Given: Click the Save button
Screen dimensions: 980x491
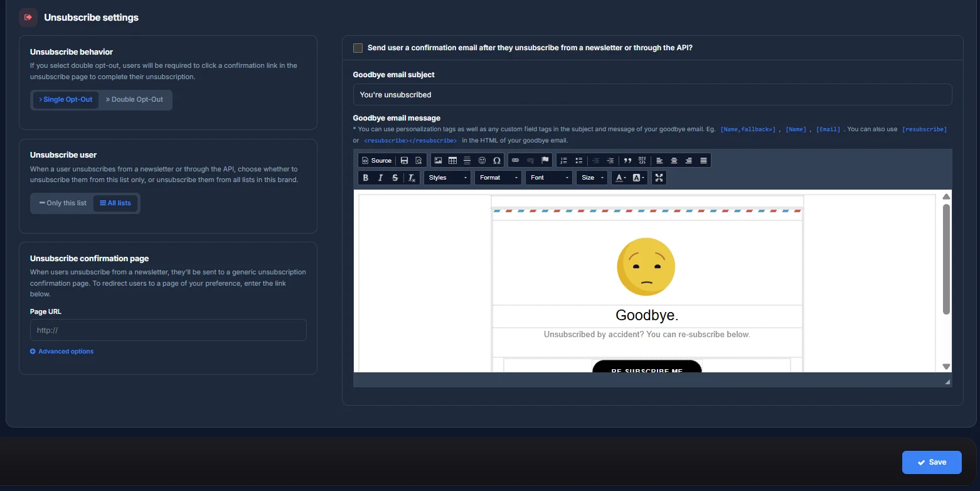Looking at the screenshot, I should click(x=932, y=462).
